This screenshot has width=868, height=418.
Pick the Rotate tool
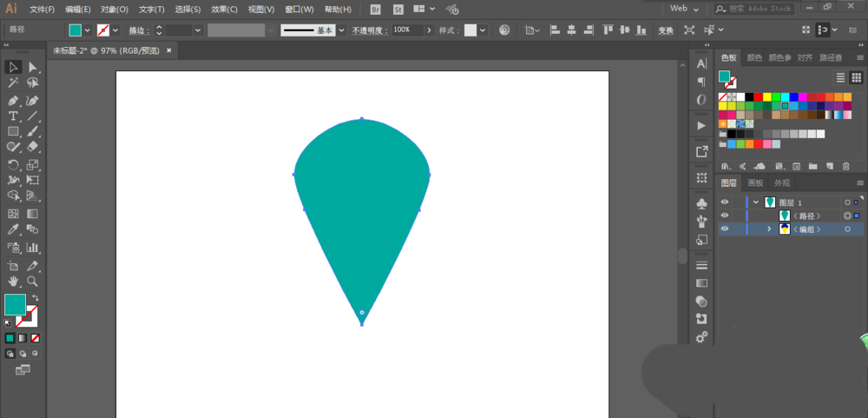point(13,164)
